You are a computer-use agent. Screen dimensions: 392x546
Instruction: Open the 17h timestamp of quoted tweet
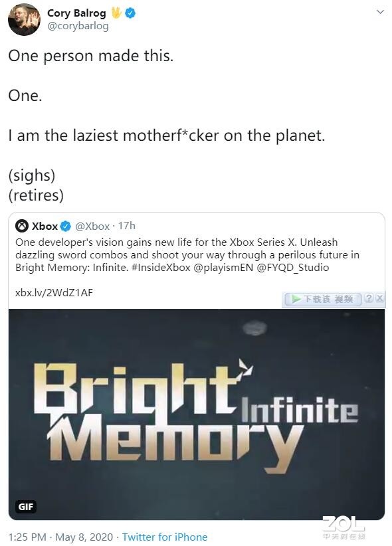126,226
